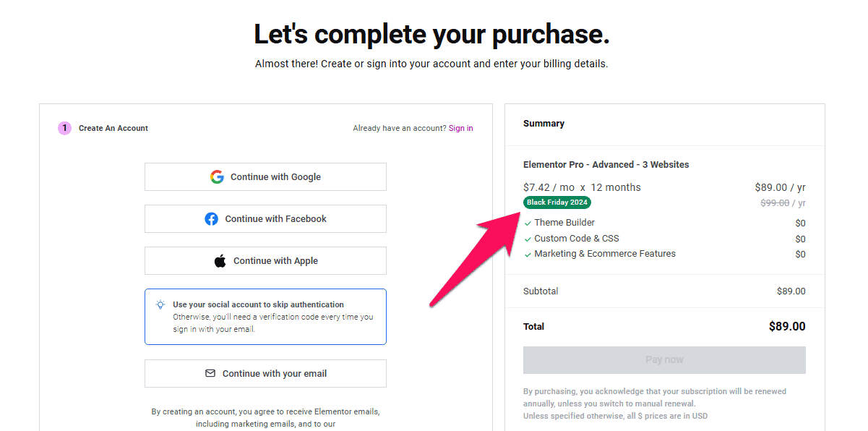Click the Black Friday 2024 badge

click(557, 202)
